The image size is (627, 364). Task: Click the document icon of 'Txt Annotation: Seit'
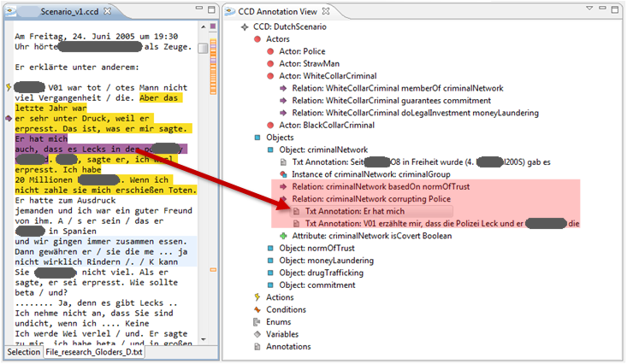[283, 162]
